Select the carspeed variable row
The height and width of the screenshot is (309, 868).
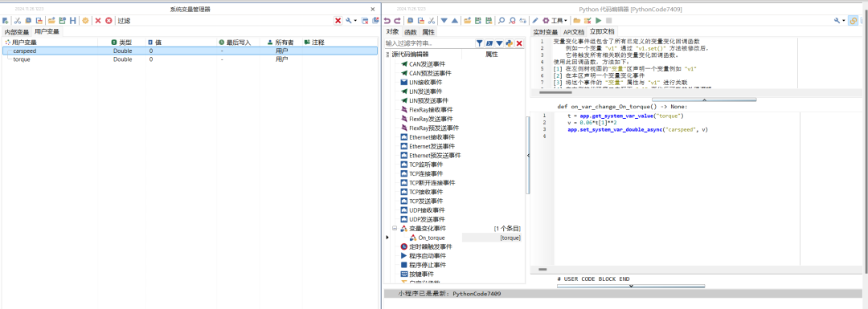190,51
